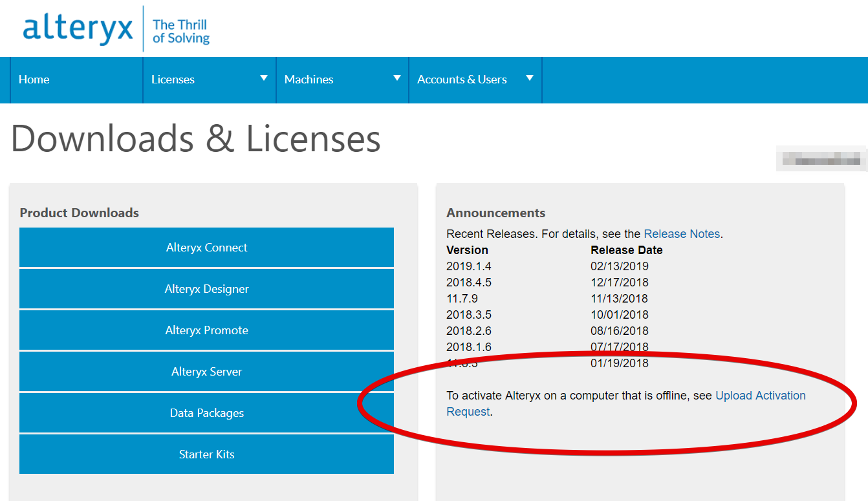Select the Machines menu item

tap(309, 80)
